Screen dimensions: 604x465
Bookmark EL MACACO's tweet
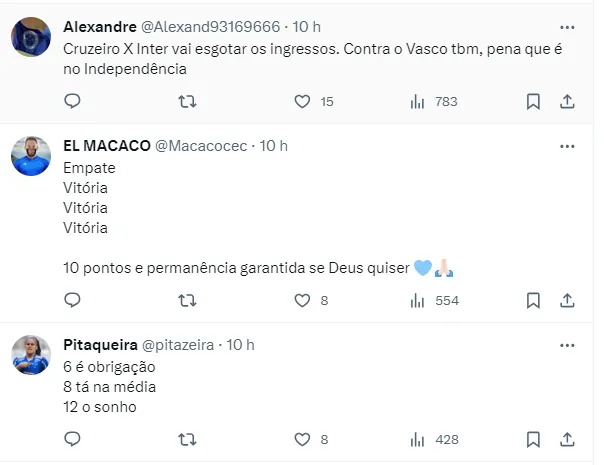pyautogui.click(x=534, y=300)
